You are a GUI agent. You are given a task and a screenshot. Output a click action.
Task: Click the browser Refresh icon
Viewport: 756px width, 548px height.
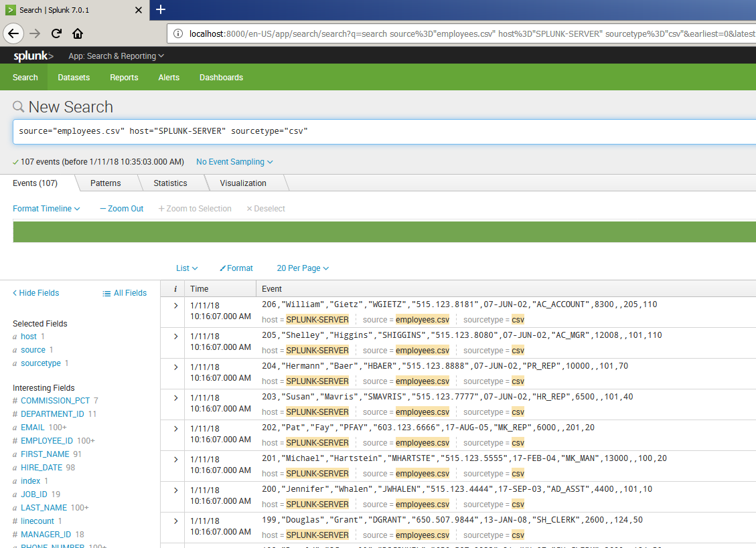(56, 33)
